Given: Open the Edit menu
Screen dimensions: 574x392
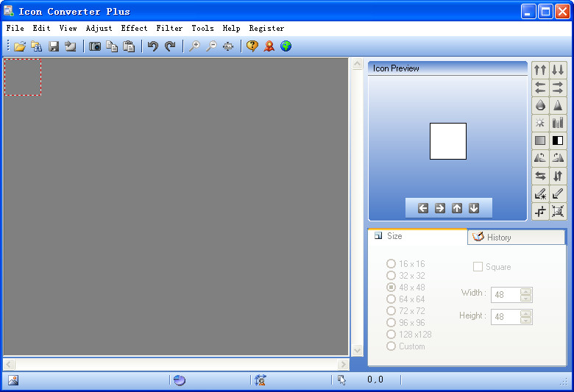Looking at the screenshot, I should [41, 28].
